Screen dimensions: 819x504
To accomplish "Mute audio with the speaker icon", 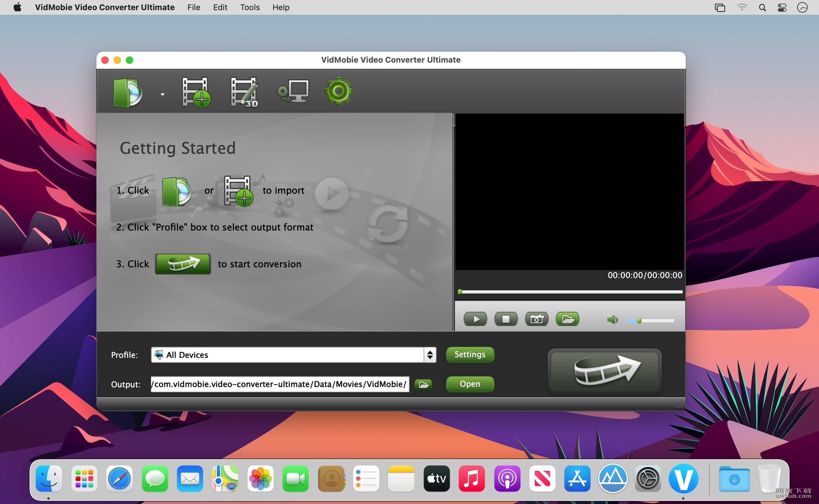I will (613, 320).
